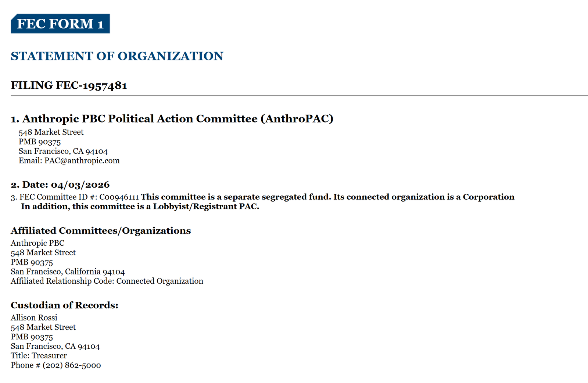This screenshot has width=588, height=383.
Task: Click the Custodian of Records heading
Action: 64,305
